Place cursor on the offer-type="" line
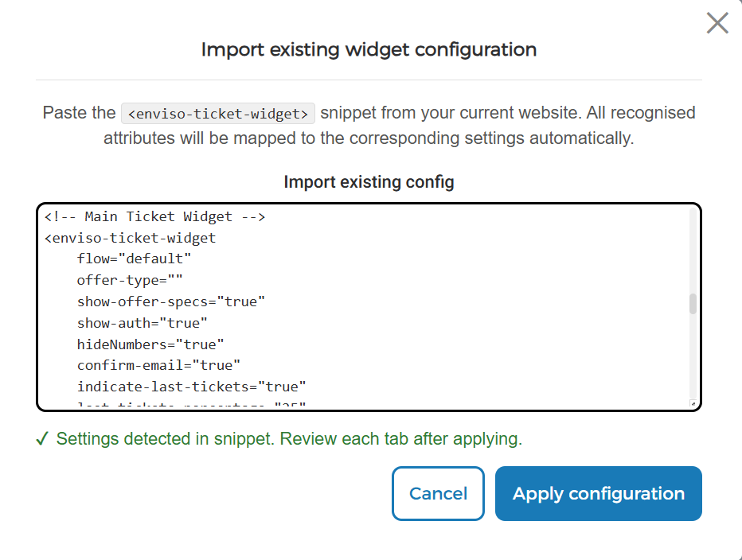The height and width of the screenshot is (560, 742). 130,280
